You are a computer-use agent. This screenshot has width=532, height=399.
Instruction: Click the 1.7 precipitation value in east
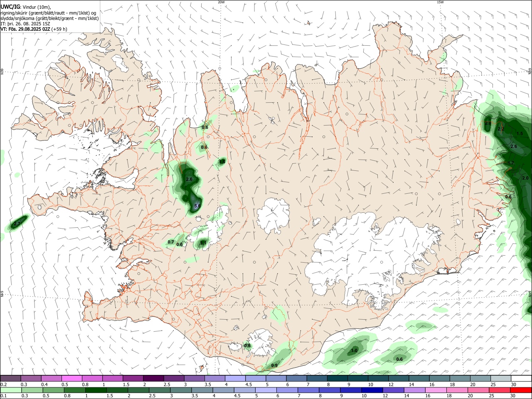[x=511, y=163]
